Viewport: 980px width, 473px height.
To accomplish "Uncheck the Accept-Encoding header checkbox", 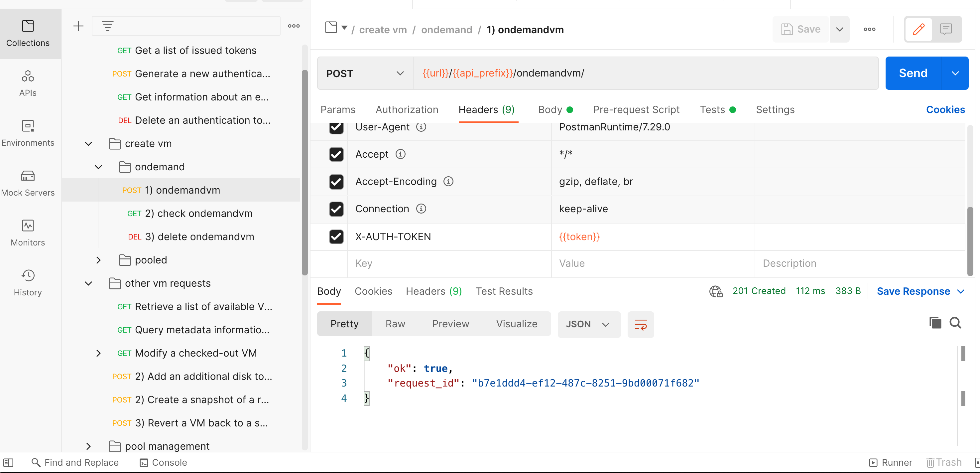I will [336, 182].
